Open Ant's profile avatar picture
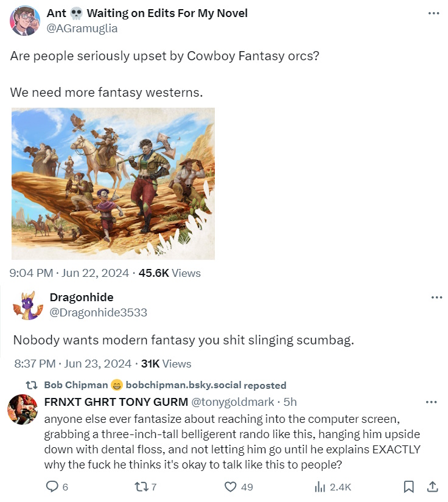The width and height of the screenshot is (448, 502). 25,21
